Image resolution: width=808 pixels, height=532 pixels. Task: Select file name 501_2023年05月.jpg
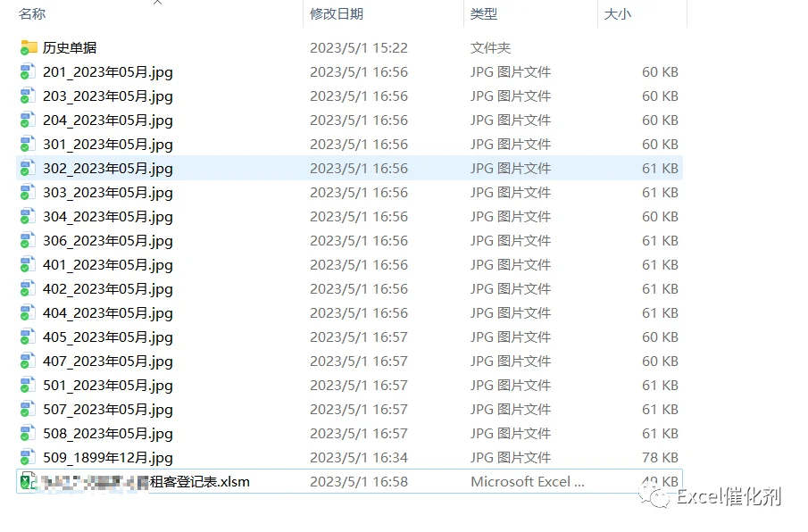pyautogui.click(x=108, y=386)
